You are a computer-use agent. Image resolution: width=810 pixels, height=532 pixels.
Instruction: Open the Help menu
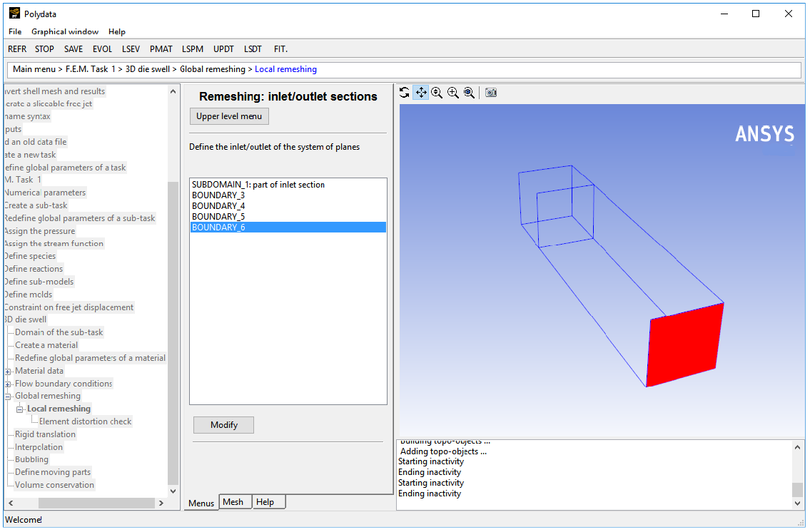[x=117, y=31]
